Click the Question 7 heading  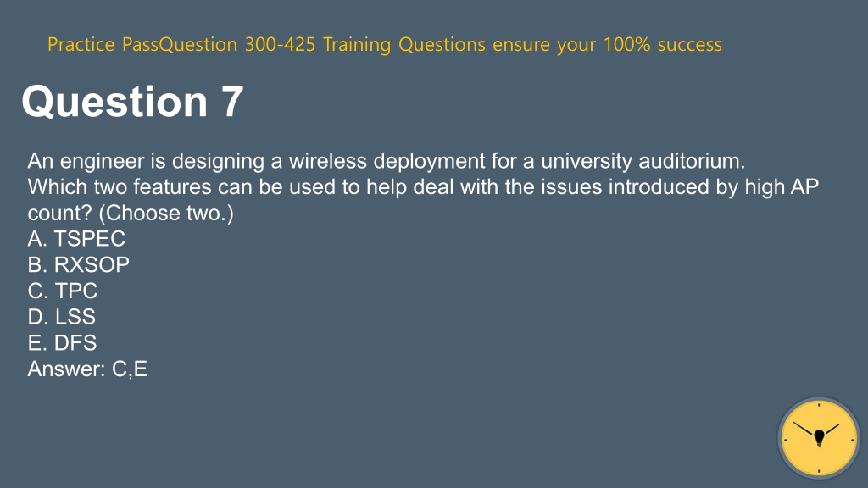pos(133,102)
